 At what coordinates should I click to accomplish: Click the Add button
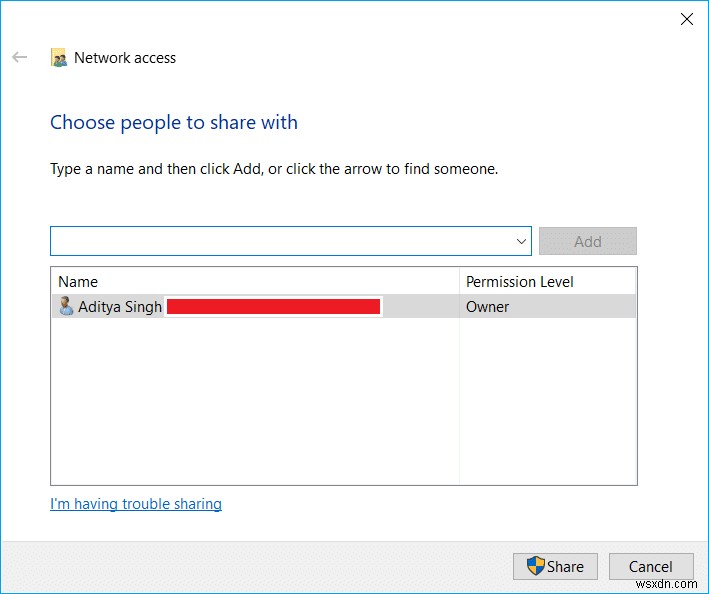[x=587, y=241]
